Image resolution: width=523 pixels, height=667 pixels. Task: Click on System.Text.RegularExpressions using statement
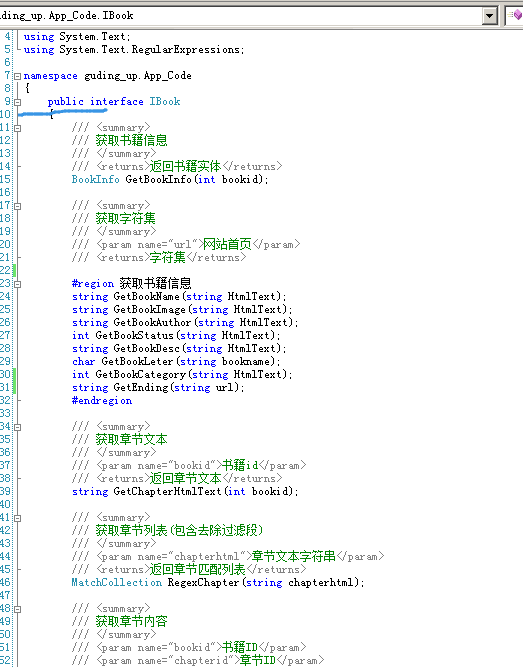(134, 50)
